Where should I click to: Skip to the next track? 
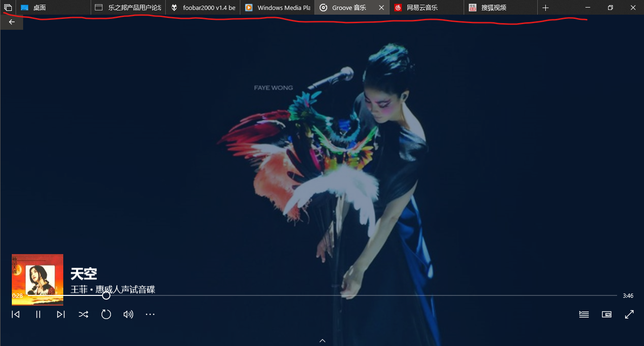tap(61, 314)
